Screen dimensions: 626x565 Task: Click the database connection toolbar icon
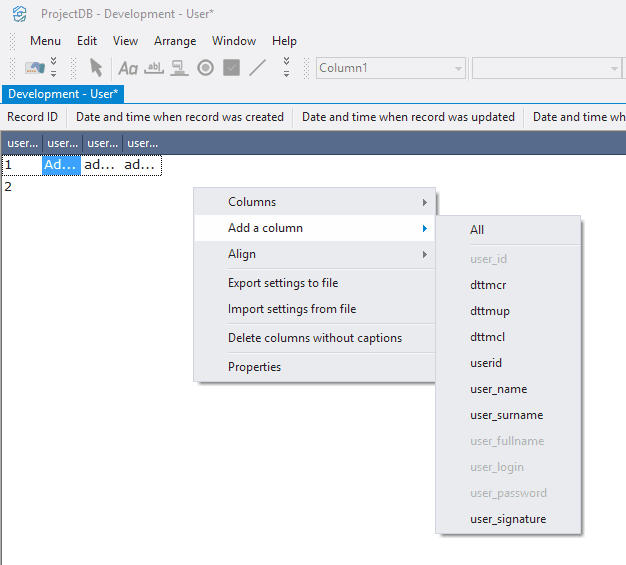35,68
